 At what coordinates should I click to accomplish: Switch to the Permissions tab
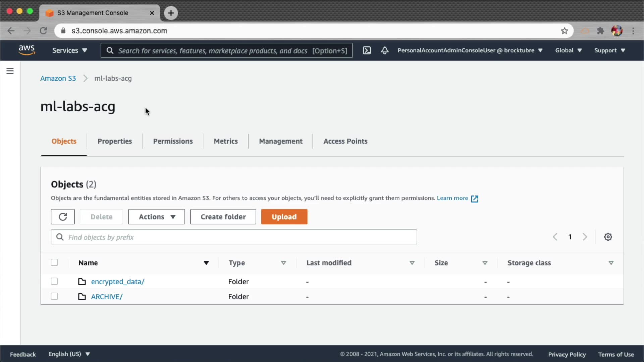(x=173, y=141)
